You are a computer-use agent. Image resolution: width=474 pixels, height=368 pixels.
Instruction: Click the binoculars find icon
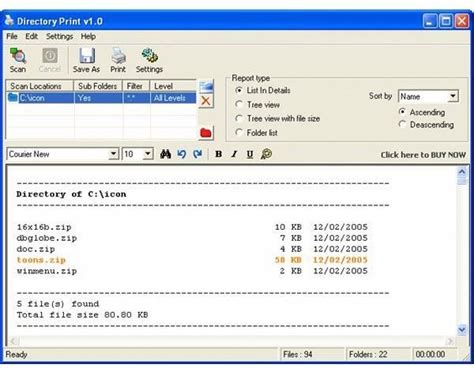tap(165, 154)
